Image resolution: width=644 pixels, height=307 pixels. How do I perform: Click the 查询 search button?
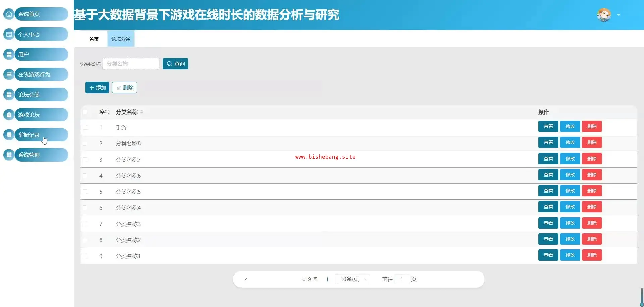tap(175, 64)
